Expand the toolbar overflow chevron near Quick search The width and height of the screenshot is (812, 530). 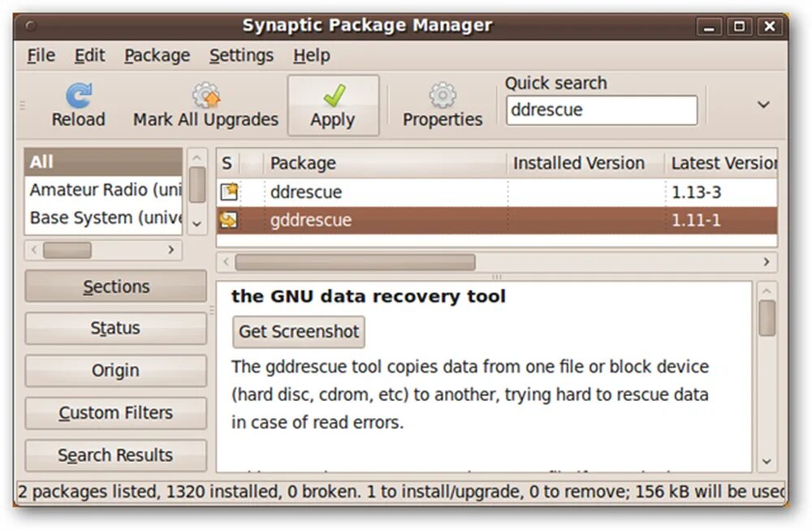coord(762,105)
